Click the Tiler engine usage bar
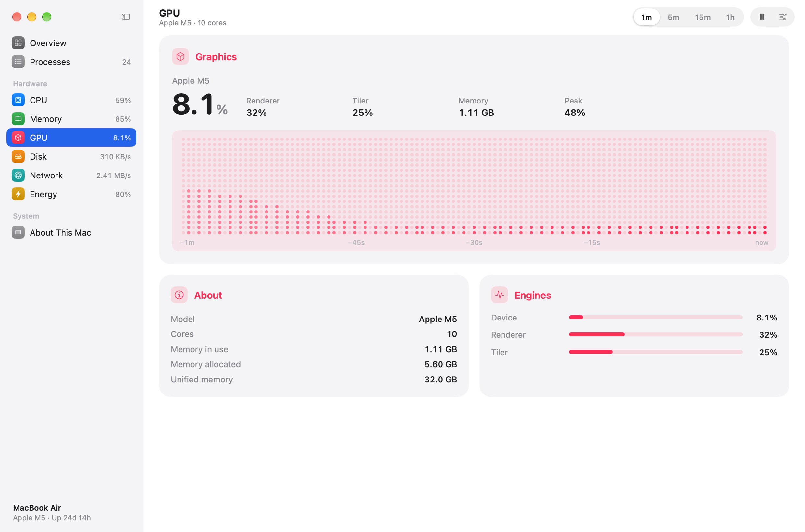Viewport: 805px width, 532px height. tap(655, 352)
